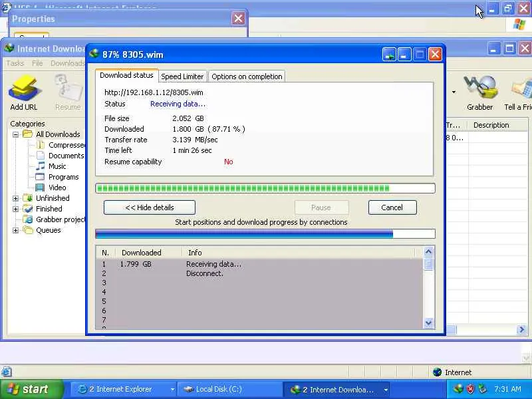Select connection 1 row Receiving data

point(259,264)
